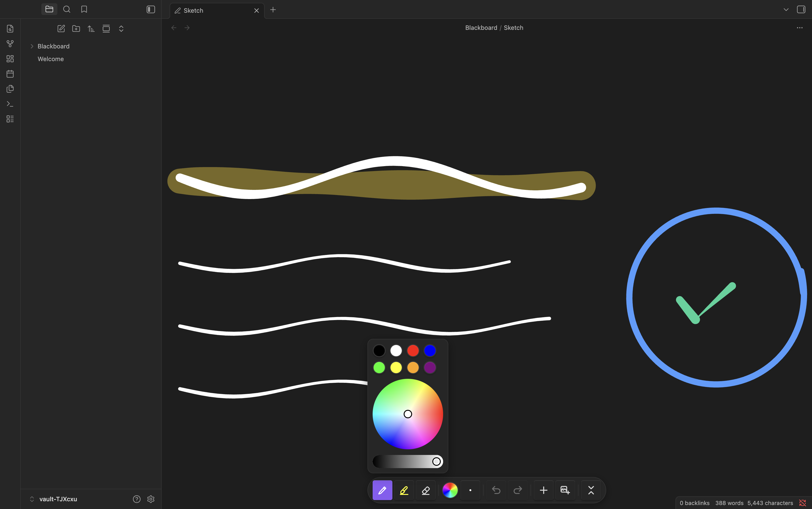Open graph view from the ribbon
This screenshot has height=509, width=812.
coord(10,44)
